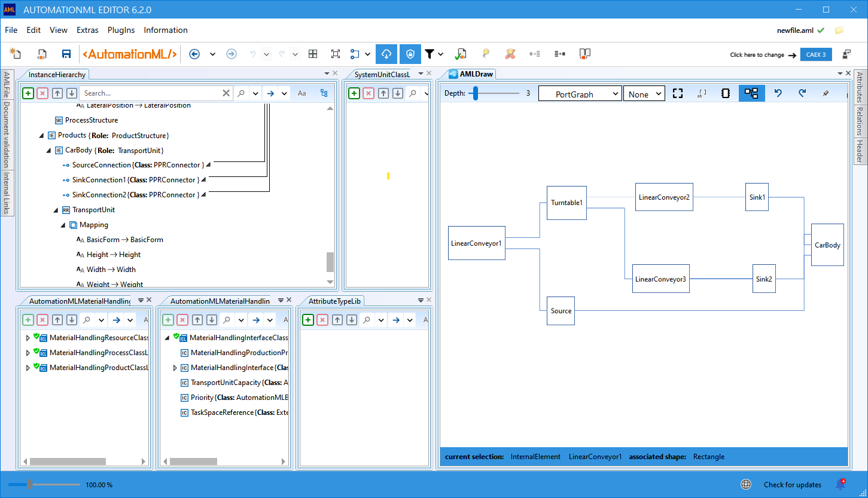Image resolution: width=868 pixels, height=498 pixels.
Task: Clear the InstanceHierarchy search text
Action: 226,93
